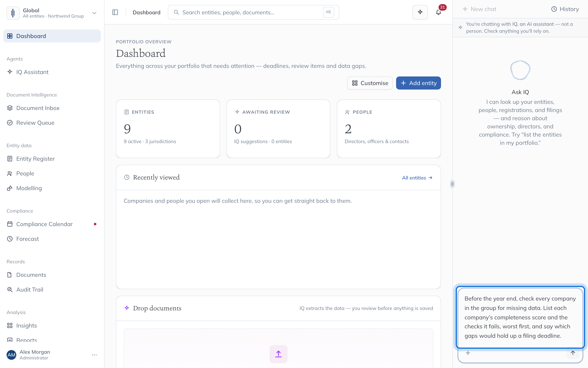This screenshot has height=368, width=588.
Task: Open IQ Assistant from sidebar
Action: coord(52,72)
